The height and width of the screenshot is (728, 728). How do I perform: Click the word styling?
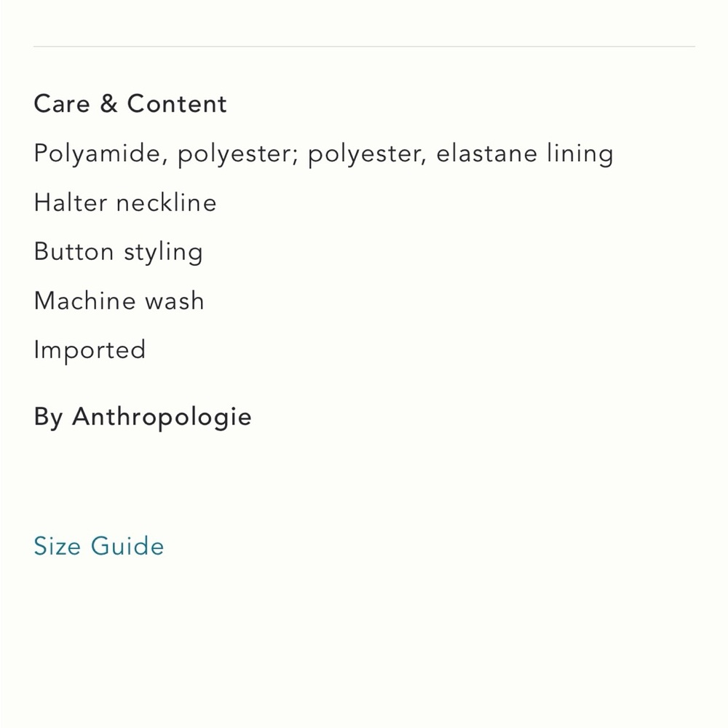(163, 253)
